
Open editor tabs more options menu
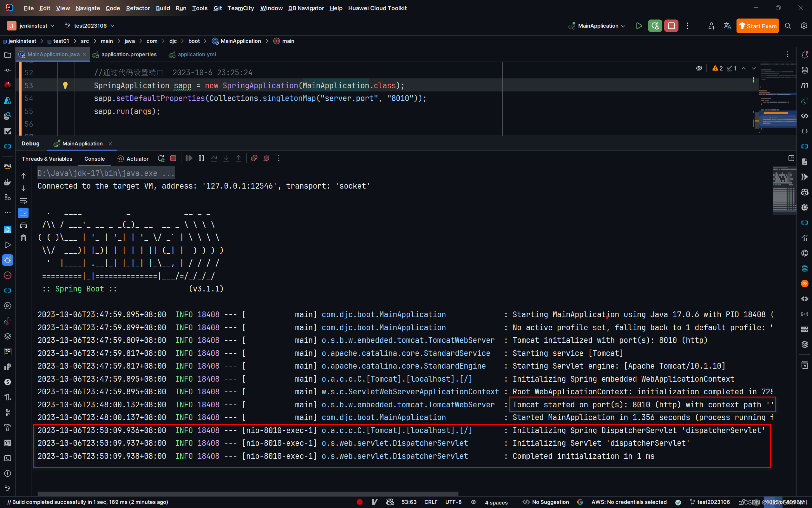point(788,54)
